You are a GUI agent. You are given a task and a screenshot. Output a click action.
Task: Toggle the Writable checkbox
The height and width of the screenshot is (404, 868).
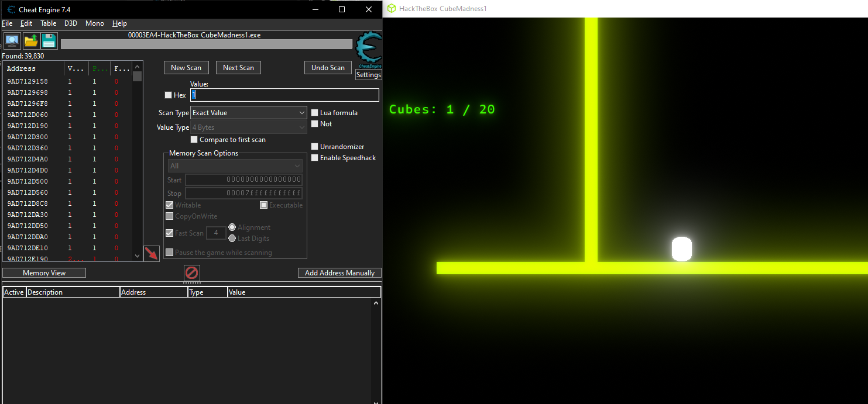[x=169, y=205]
